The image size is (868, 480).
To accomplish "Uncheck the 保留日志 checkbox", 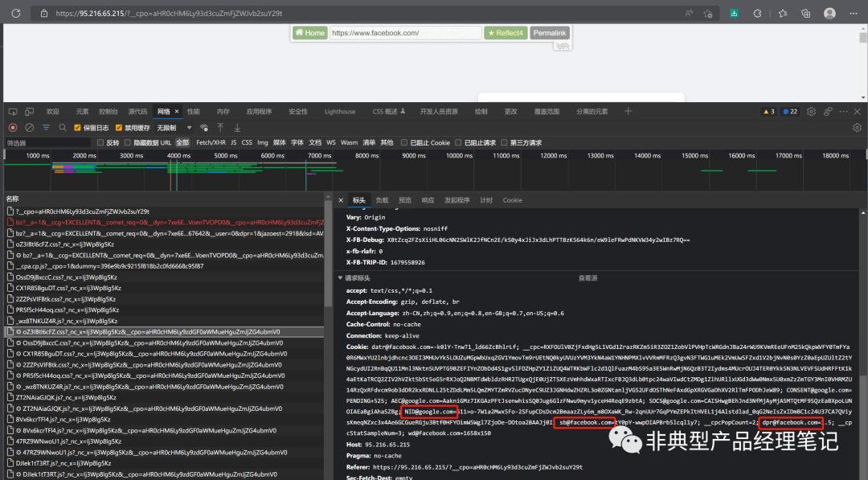I will pos(77,127).
